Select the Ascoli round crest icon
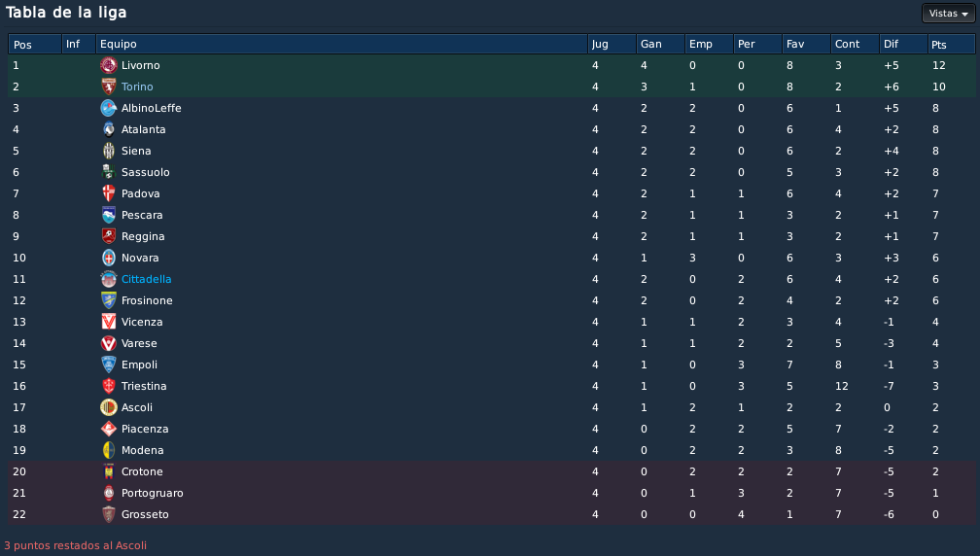 pos(109,407)
